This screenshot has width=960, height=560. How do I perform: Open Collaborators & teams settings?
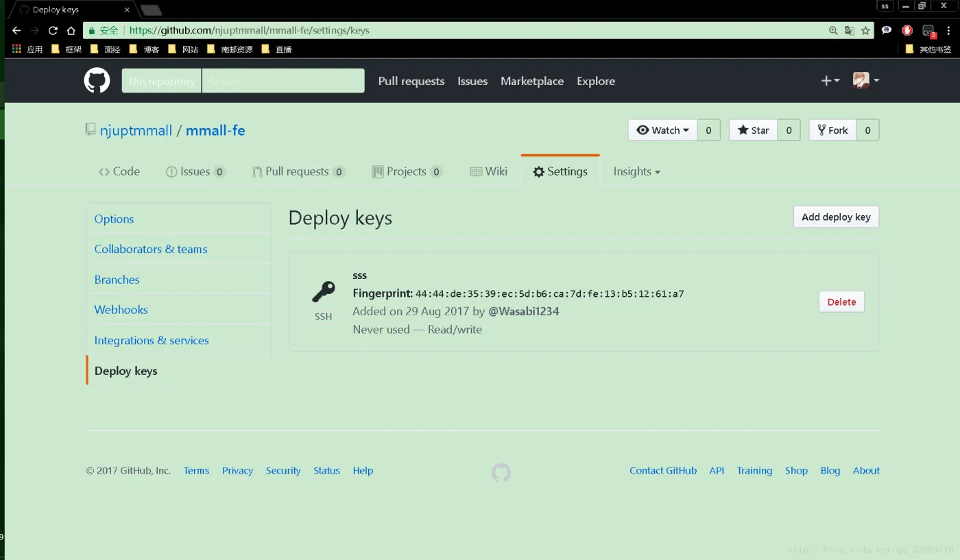(151, 249)
